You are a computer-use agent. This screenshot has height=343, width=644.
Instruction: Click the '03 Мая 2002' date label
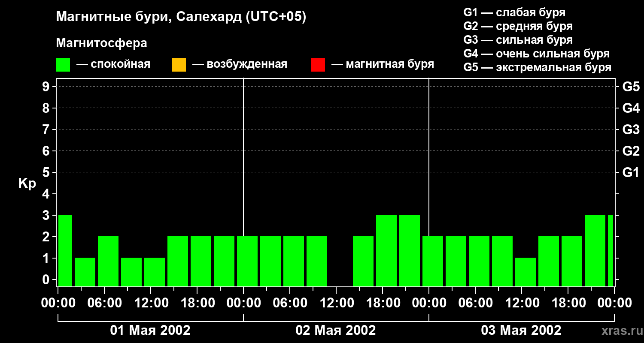(x=521, y=330)
